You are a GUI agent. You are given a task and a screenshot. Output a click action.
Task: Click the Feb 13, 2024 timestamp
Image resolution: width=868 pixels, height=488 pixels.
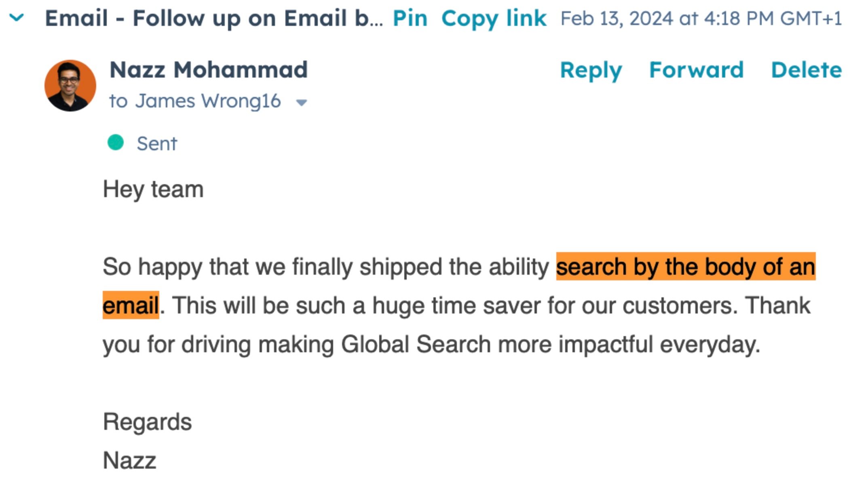tap(701, 19)
